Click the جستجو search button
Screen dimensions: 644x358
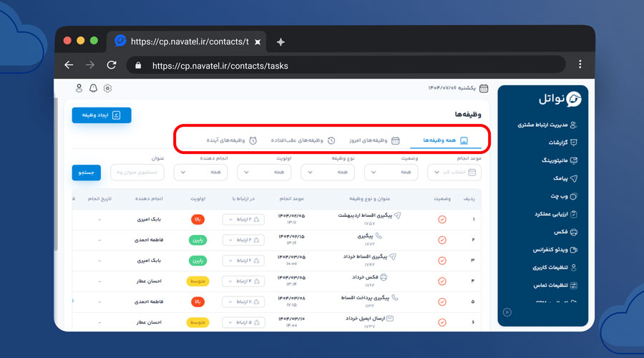[87, 172]
